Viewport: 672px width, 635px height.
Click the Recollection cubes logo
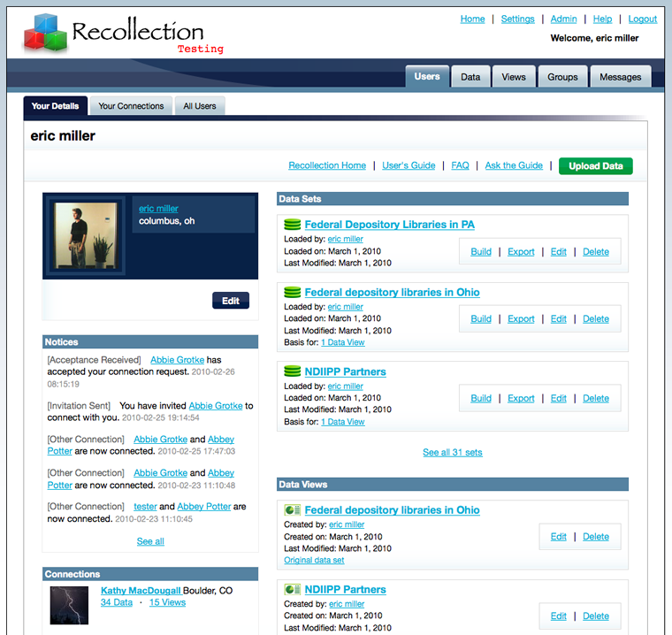click(x=45, y=33)
